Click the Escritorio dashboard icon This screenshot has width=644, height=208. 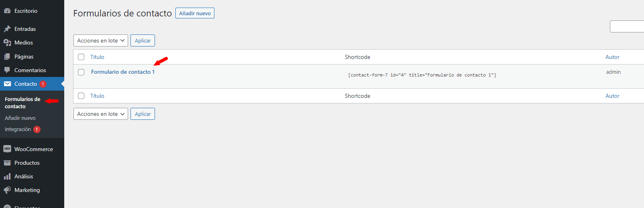[7, 11]
